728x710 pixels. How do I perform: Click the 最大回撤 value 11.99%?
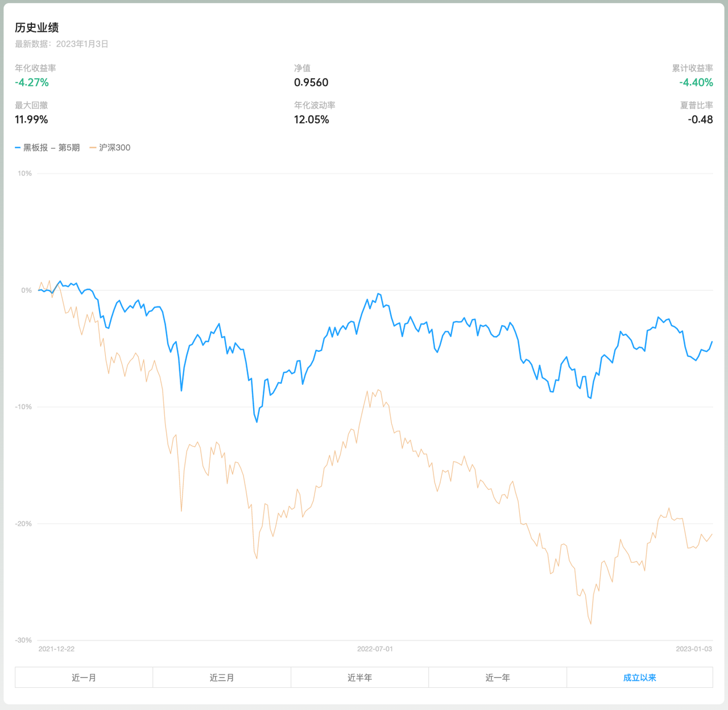(31, 119)
